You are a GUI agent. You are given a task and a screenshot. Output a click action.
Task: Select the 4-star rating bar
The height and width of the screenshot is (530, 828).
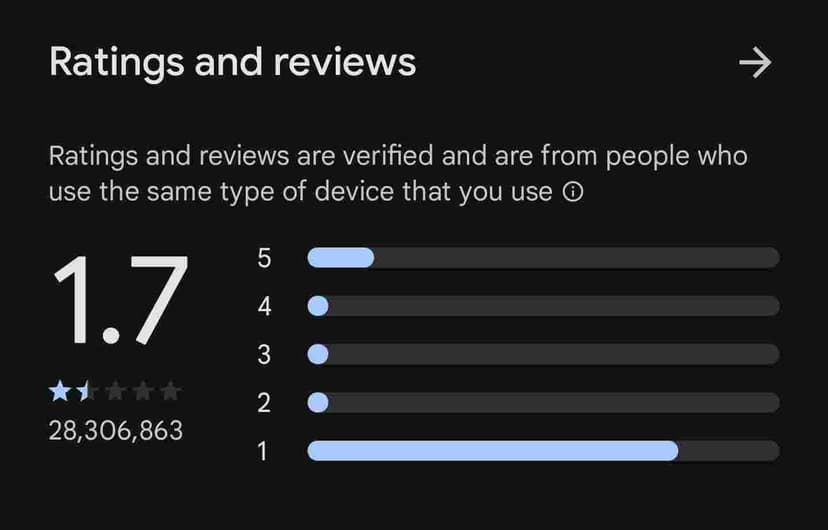coord(543,306)
